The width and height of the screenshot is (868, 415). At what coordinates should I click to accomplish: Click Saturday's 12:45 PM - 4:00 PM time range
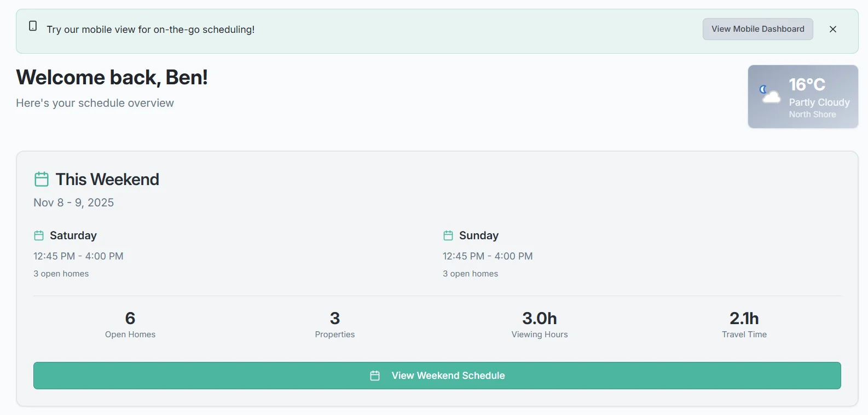(78, 256)
